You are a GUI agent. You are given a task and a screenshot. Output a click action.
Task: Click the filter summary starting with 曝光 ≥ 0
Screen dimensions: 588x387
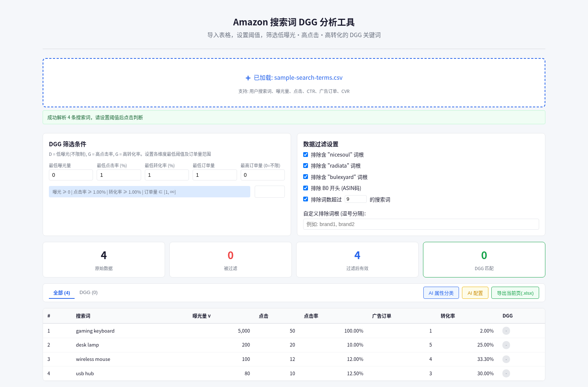[150, 192]
